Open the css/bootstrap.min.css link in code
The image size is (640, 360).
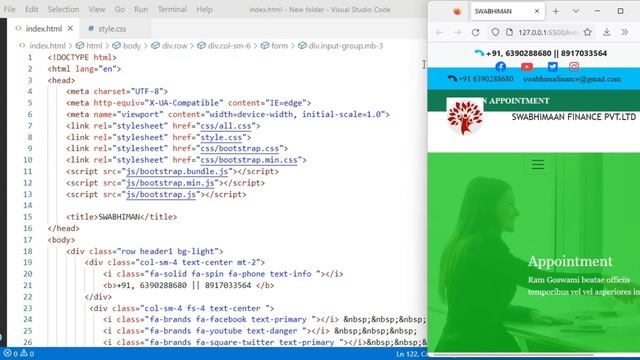(249, 160)
